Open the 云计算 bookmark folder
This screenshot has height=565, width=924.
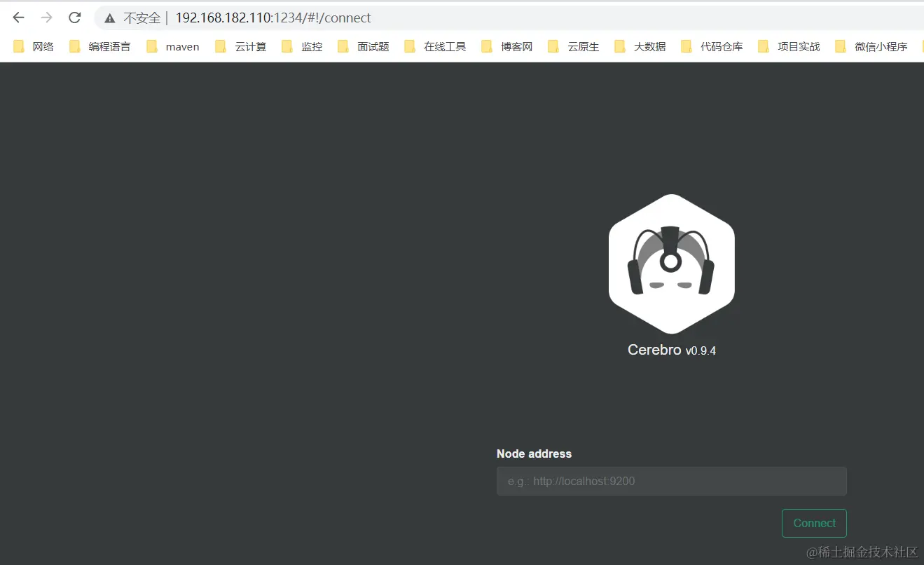pyautogui.click(x=241, y=46)
